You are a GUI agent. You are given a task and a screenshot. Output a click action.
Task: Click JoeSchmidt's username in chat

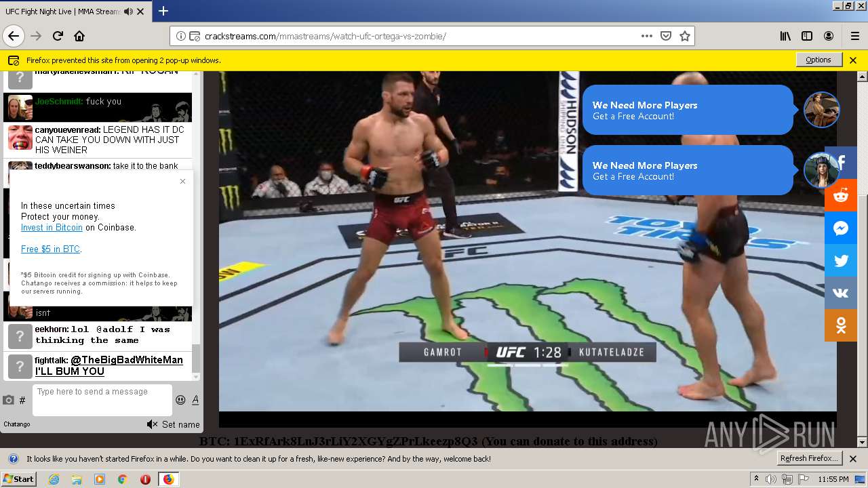pyautogui.click(x=58, y=102)
